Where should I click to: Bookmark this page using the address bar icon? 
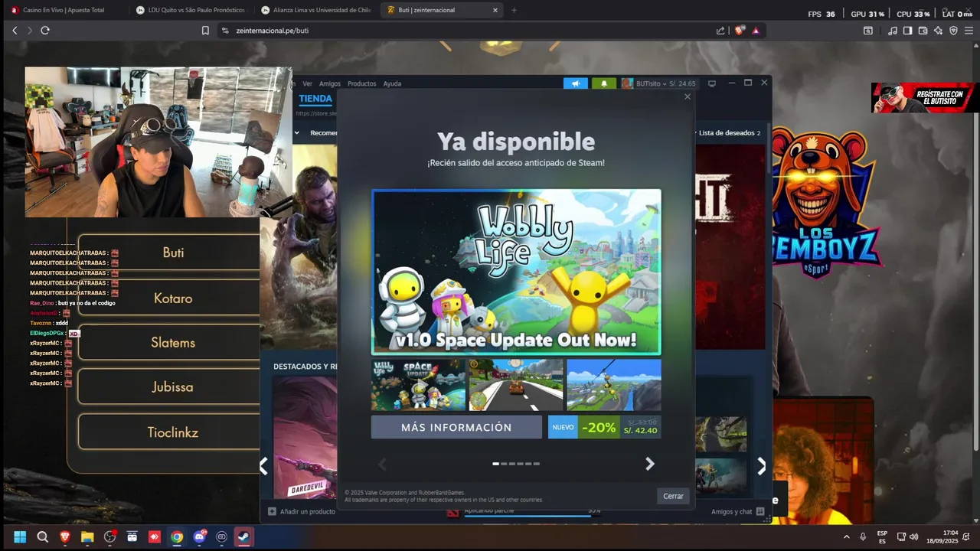(x=205, y=31)
